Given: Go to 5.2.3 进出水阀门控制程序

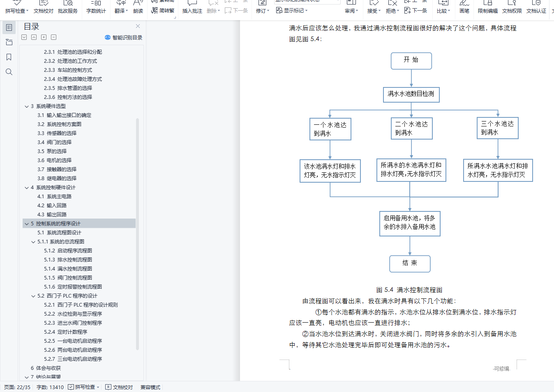Looking at the screenshot, I should 73,323.
